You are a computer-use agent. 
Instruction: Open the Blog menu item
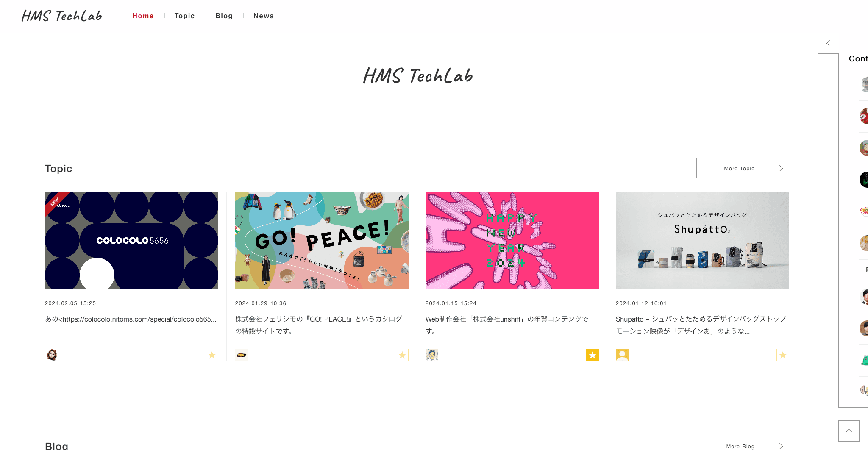pos(224,16)
